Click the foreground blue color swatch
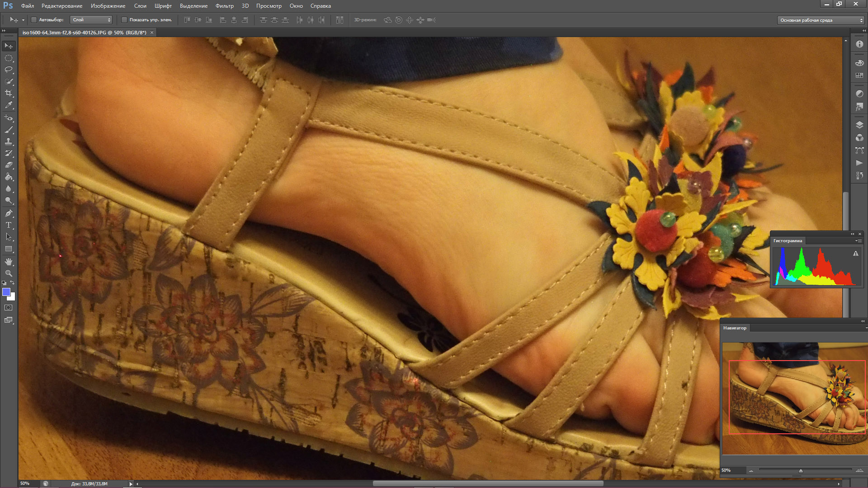Image resolution: width=868 pixels, height=488 pixels. (x=6, y=292)
